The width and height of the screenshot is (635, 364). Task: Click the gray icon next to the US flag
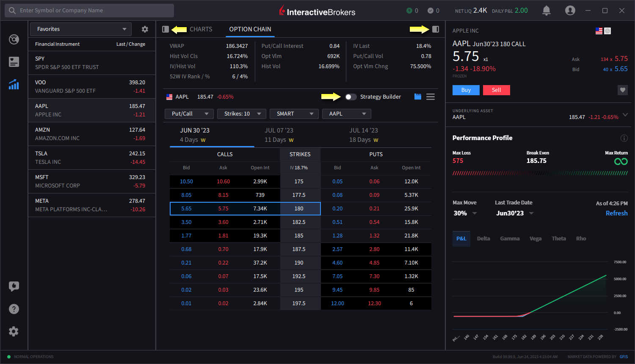click(607, 31)
